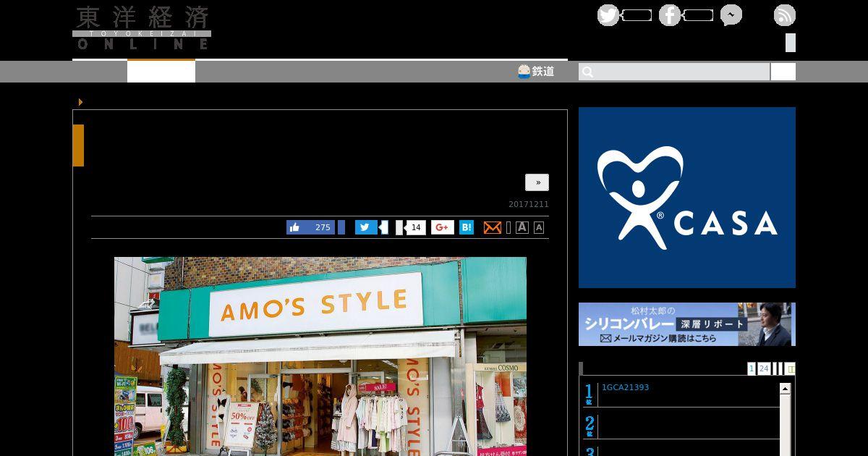
Task: Open the Toyo Keizai Online logo
Action: [142, 28]
